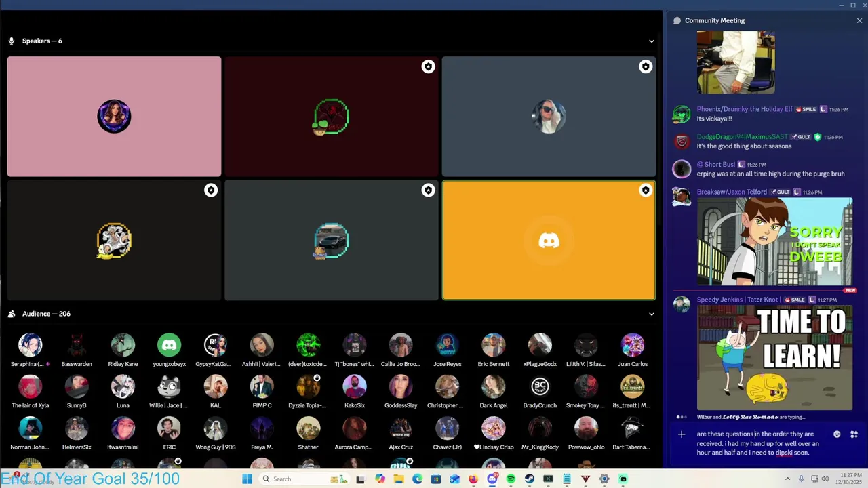Click the SMLE tag next to Phoenix/Drunnky
The width and height of the screenshot is (868, 488).
tap(806, 109)
